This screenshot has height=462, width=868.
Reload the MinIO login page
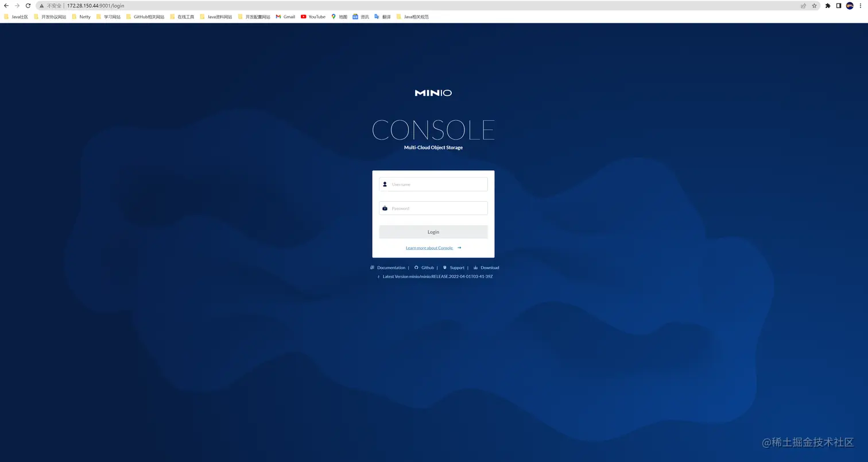tap(28, 6)
